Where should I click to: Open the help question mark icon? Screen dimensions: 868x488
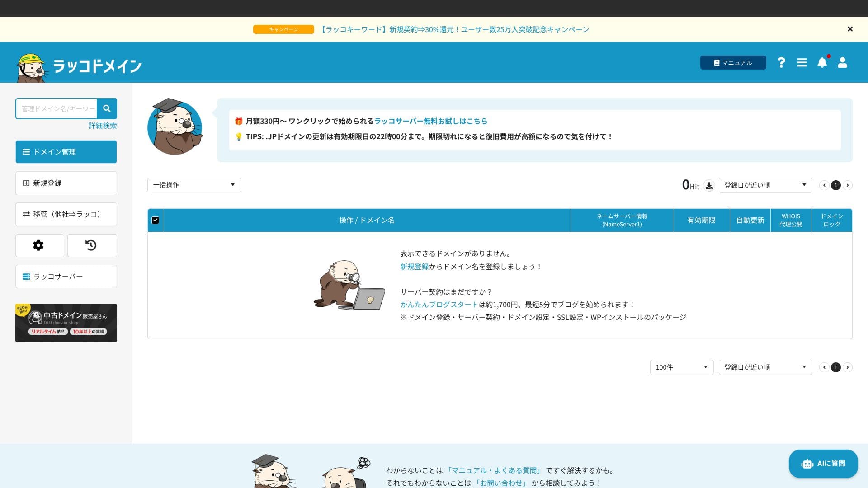pos(781,62)
